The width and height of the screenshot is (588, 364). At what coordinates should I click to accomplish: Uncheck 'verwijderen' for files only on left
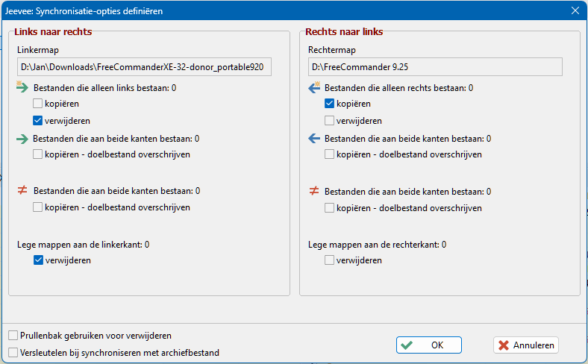(37, 121)
